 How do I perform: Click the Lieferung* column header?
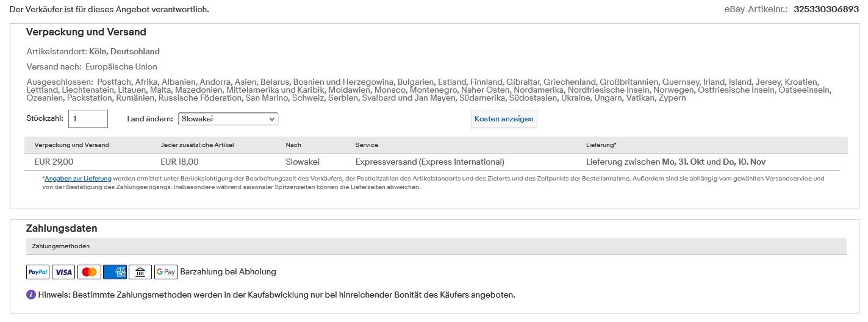tap(601, 145)
